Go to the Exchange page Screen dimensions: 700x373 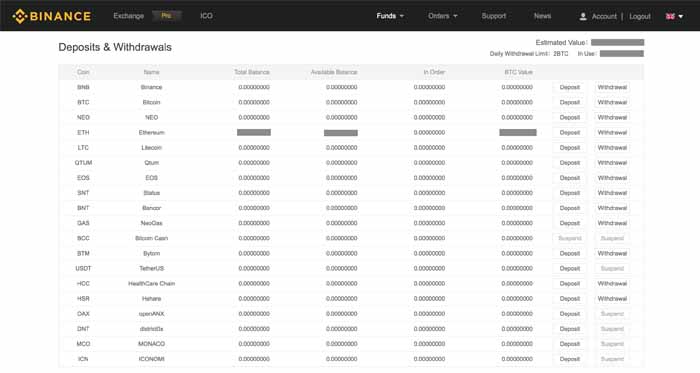(129, 16)
